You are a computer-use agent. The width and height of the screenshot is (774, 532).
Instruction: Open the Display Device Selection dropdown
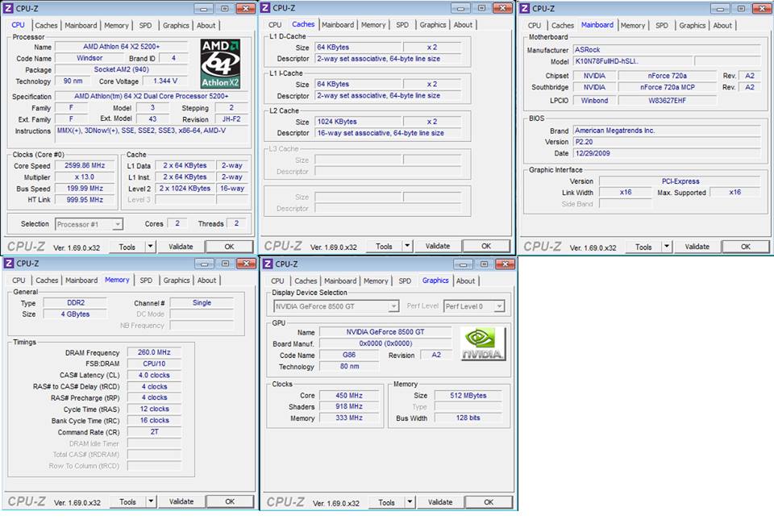pos(393,306)
